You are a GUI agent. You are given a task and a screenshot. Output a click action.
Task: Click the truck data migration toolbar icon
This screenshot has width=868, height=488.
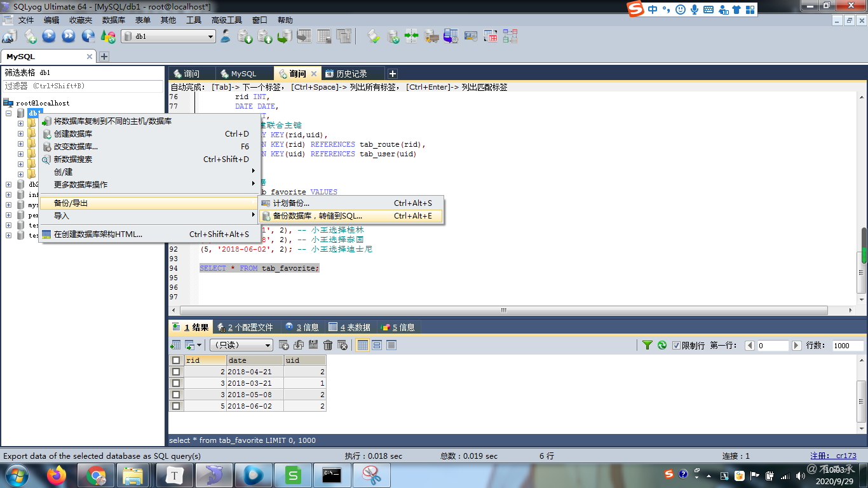[x=431, y=37]
